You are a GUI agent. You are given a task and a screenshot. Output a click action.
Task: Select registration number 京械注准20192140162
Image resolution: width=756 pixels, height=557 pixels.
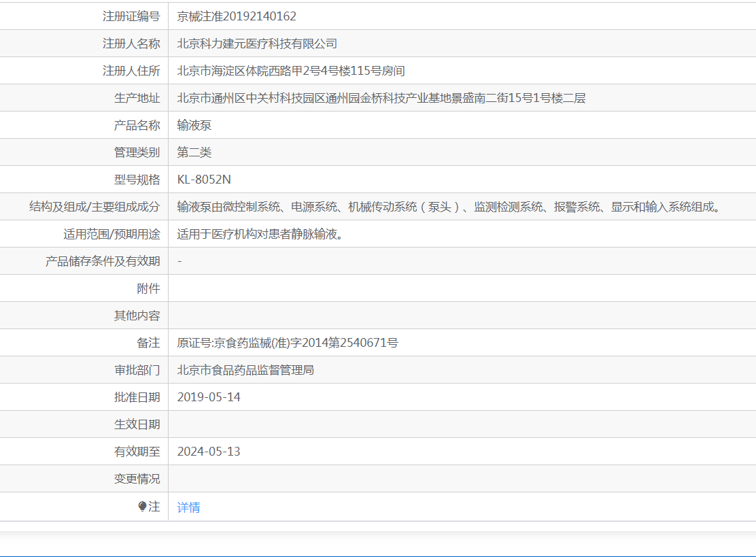(x=237, y=16)
